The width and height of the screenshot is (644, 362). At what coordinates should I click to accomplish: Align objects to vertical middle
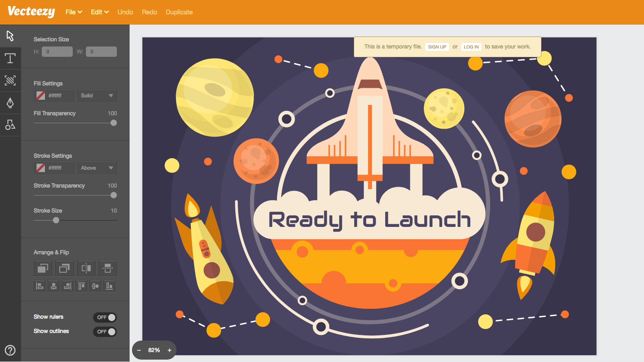coord(95,286)
